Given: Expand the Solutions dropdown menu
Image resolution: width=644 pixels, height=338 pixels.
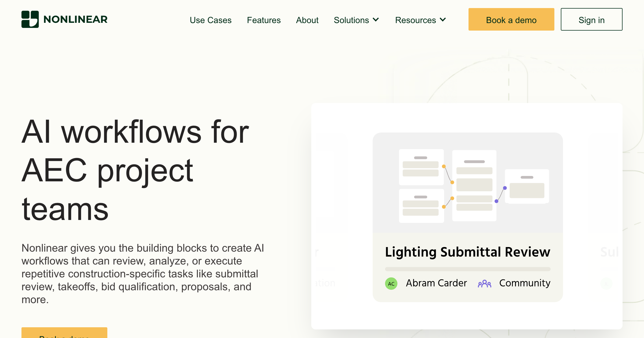Looking at the screenshot, I should tap(356, 20).
